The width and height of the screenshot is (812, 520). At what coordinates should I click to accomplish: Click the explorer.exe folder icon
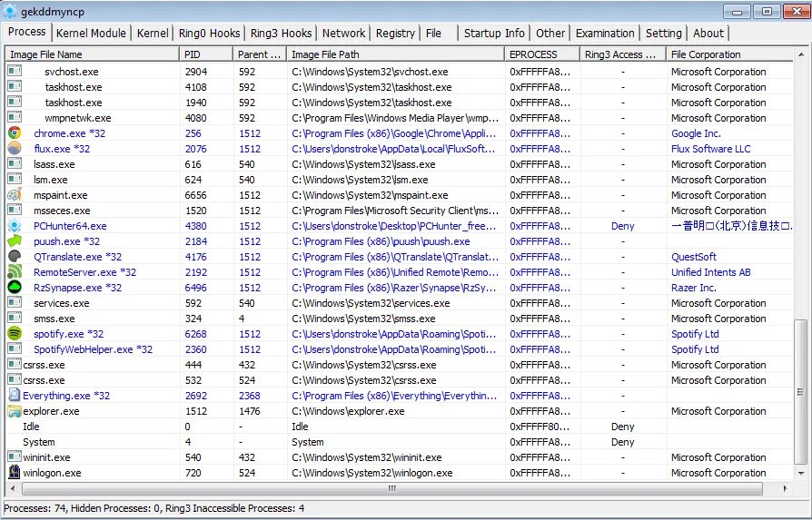14,411
